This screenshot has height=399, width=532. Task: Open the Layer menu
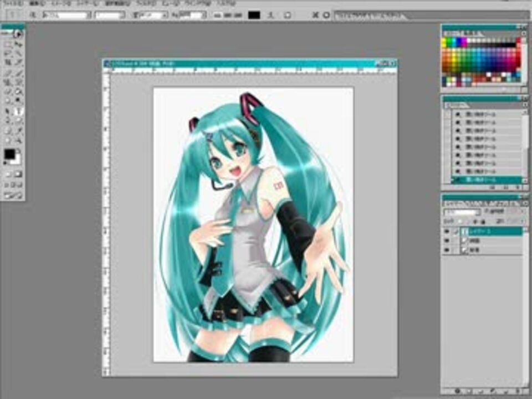click(x=88, y=3)
